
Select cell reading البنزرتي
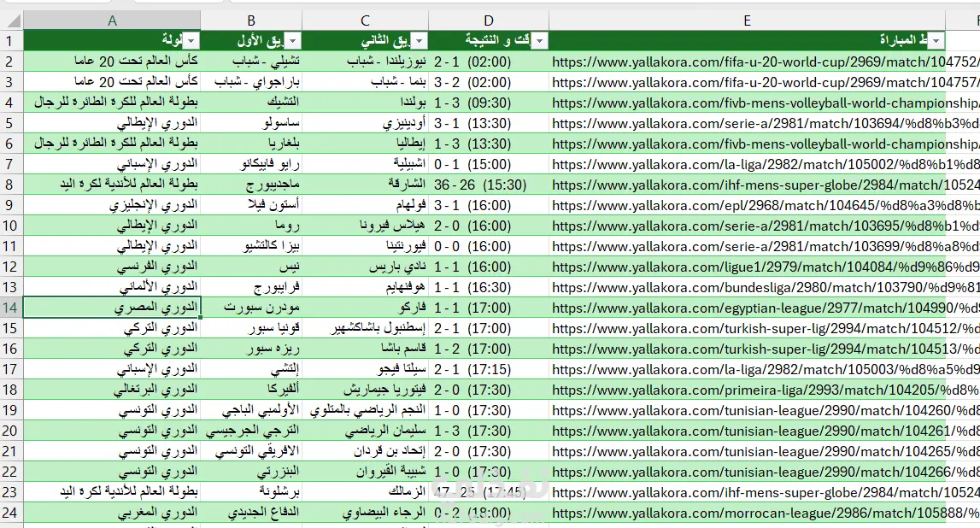click(x=251, y=472)
